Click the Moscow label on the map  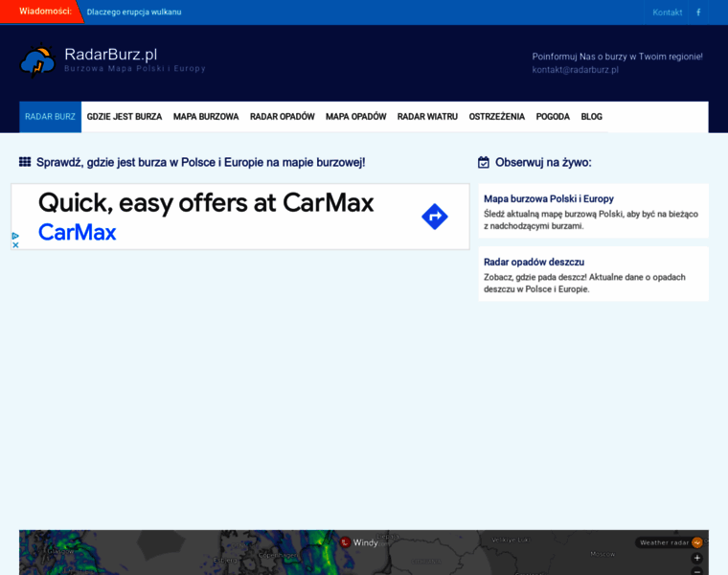603,554
